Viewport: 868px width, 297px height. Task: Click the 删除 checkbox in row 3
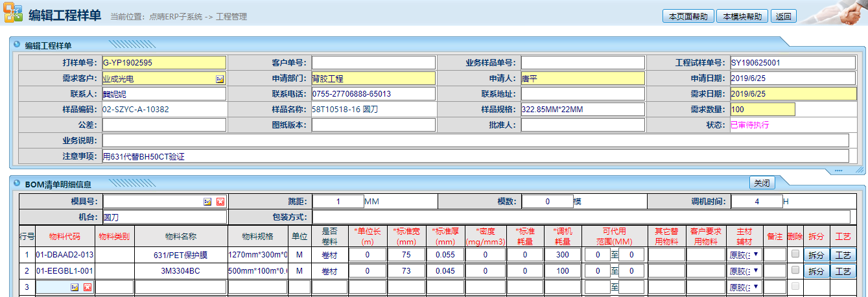point(795,286)
